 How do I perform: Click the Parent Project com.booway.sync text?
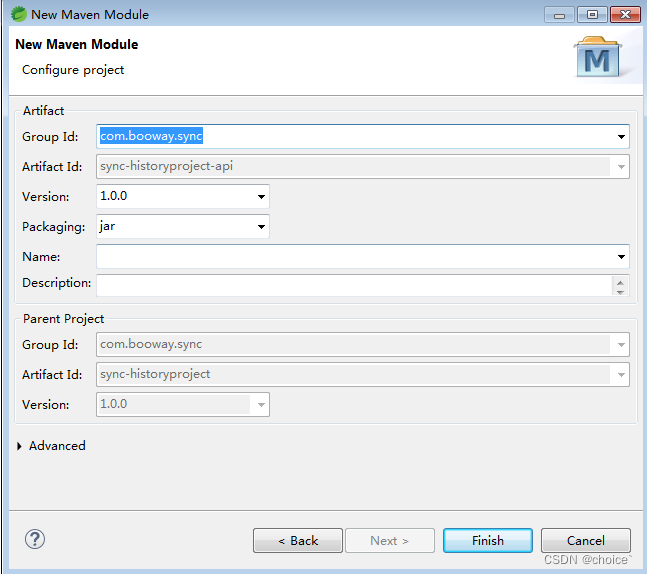151,344
